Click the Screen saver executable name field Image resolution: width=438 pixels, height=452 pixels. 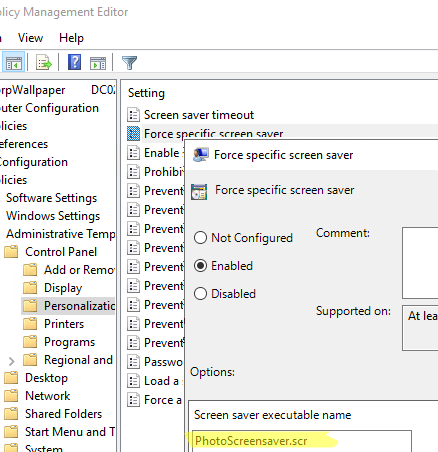pos(302,441)
